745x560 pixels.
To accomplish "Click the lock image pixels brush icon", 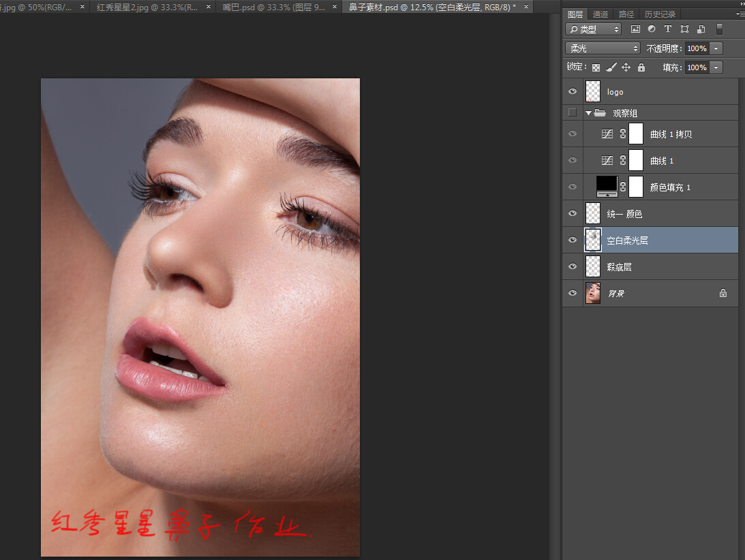I will [x=611, y=67].
